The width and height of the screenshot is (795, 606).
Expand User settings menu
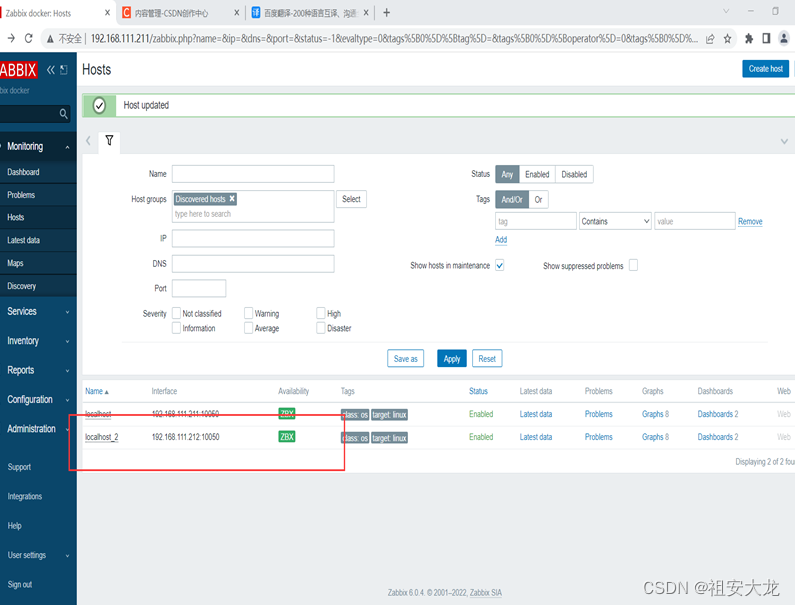point(38,555)
